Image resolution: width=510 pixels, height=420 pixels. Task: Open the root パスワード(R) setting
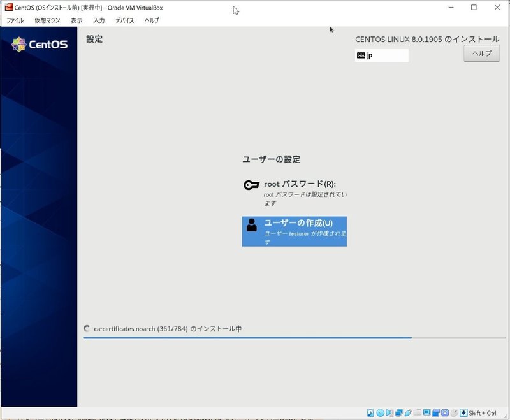pyautogui.click(x=295, y=193)
